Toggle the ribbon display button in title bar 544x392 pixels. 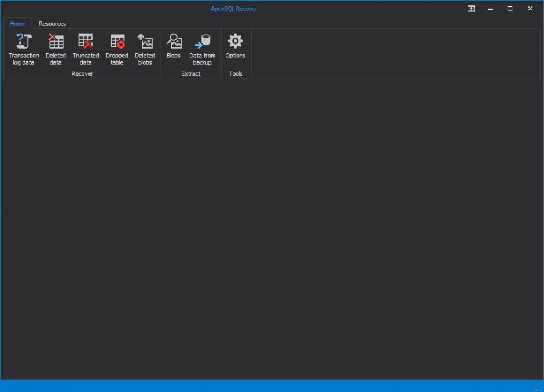[471, 8]
